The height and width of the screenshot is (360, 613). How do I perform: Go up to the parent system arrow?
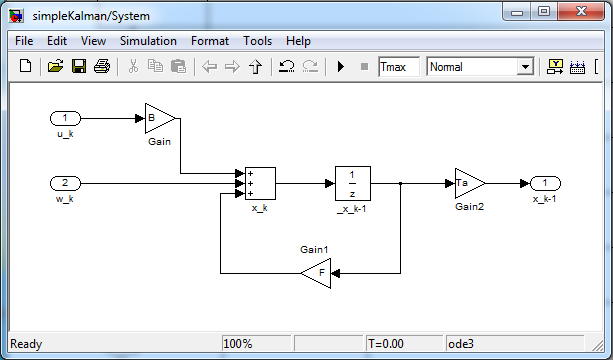pos(255,66)
